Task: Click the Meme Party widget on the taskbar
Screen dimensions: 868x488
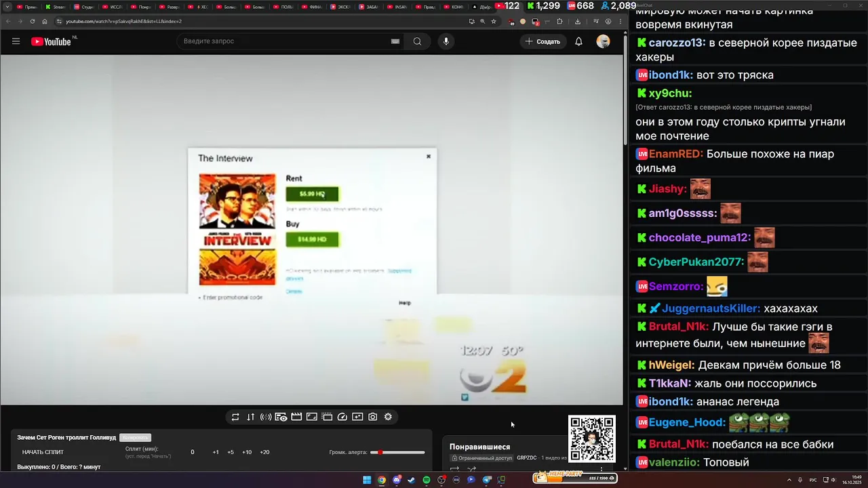Action: tap(574, 477)
